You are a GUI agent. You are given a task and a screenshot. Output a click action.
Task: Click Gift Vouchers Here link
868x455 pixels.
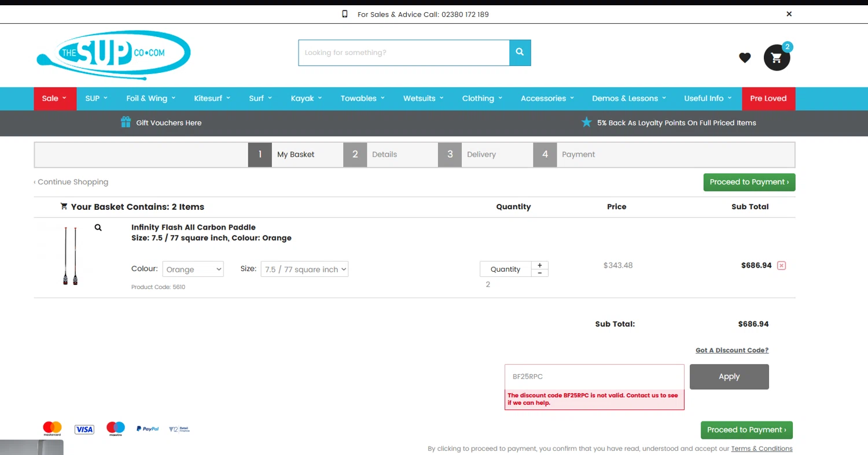point(169,123)
